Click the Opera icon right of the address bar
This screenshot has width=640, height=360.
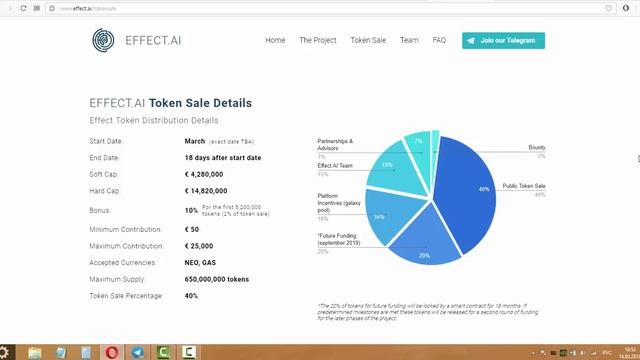click(626, 8)
